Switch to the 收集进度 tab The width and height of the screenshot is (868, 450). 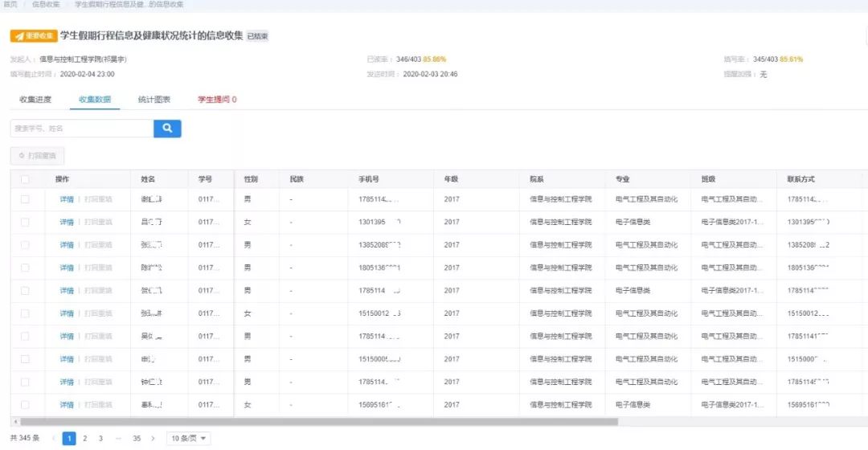(x=35, y=100)
